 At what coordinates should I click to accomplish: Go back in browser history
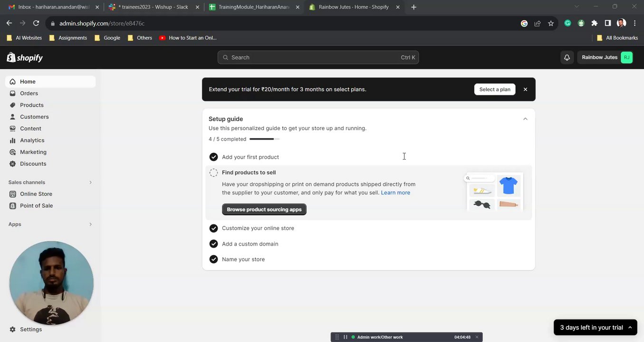click(x=9, y=23)
